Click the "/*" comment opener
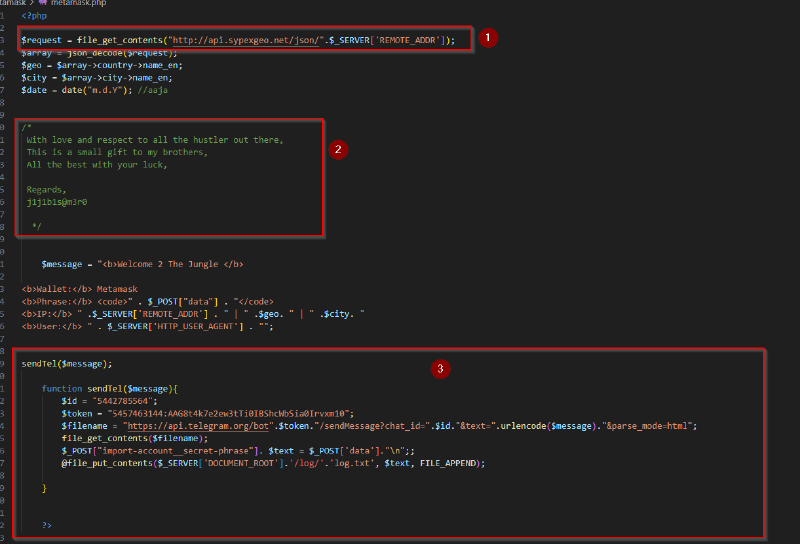 coord(27,127)
